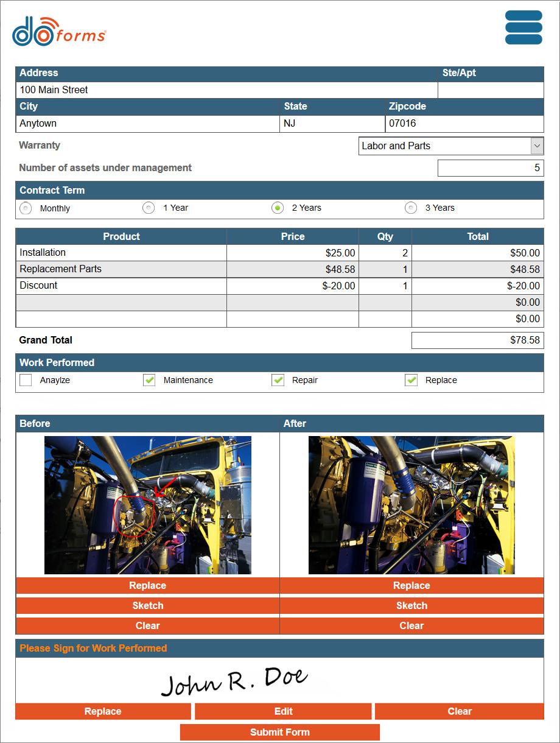Click the John R. Doe signature area

[x=279, y=680]
